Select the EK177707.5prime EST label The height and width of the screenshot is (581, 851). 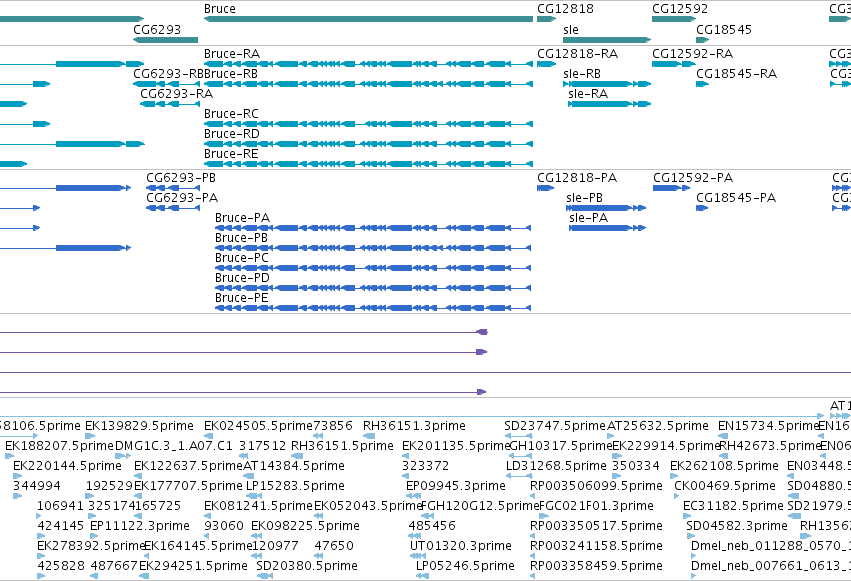point(188,486)
